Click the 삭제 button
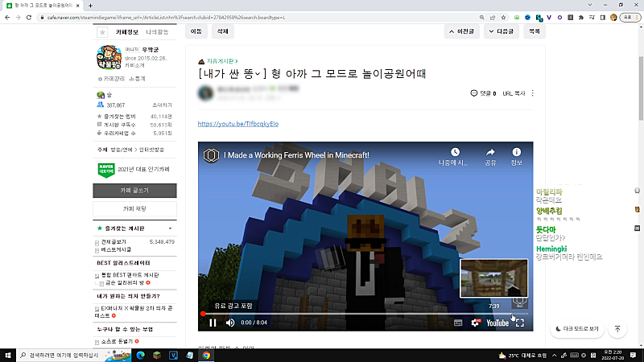 coord(223,31)
